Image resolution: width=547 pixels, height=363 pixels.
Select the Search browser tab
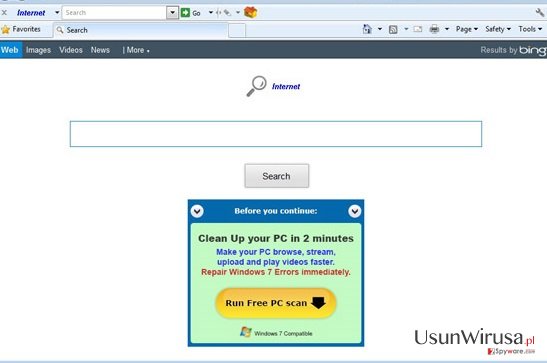(x=141, y=30)
